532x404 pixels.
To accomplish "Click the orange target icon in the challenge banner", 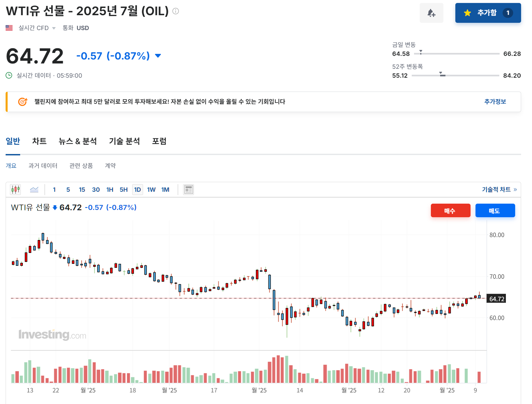I will tap(22, 102).
